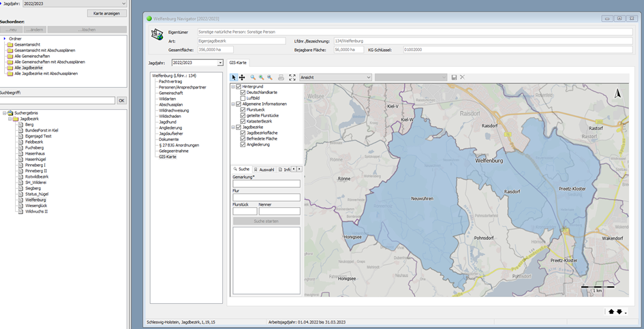Click the save view disk icon
The image size is (644, 329).
pyautogui.click(x=454, y=78)
